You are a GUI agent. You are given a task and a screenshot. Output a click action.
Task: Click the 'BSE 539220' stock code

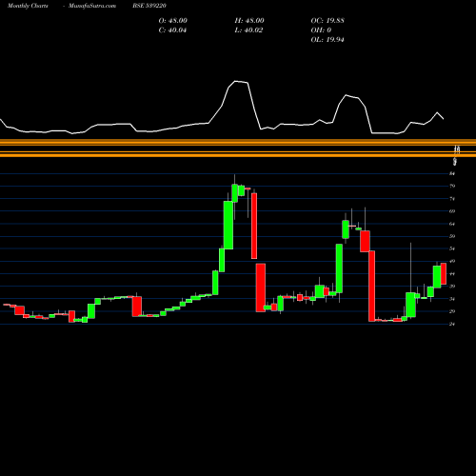point(149,6)
